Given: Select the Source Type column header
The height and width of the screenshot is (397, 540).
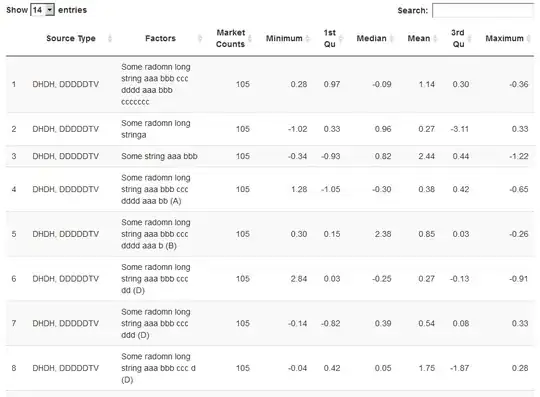Looking at the screenshot, I should click(x=71, y=38).
